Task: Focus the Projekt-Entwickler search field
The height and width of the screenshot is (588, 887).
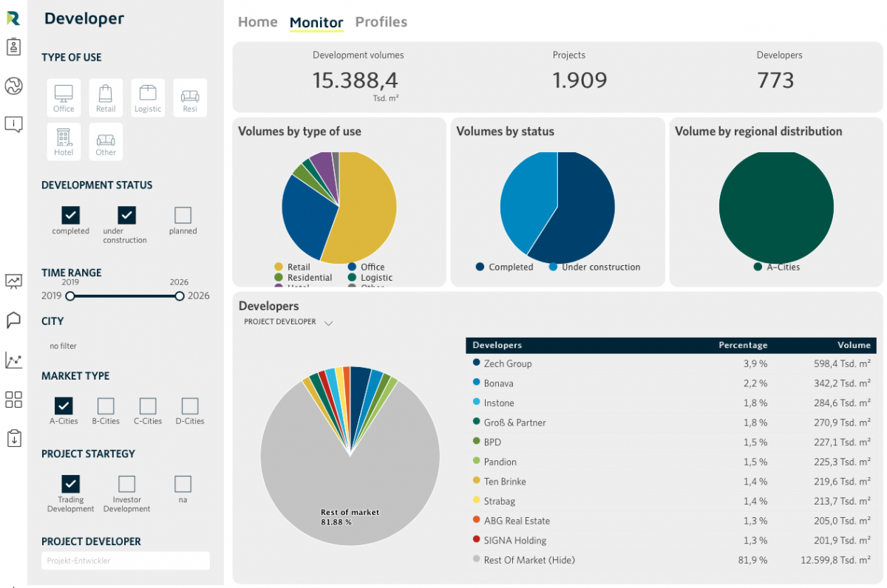Action: [x=126, y=561]
